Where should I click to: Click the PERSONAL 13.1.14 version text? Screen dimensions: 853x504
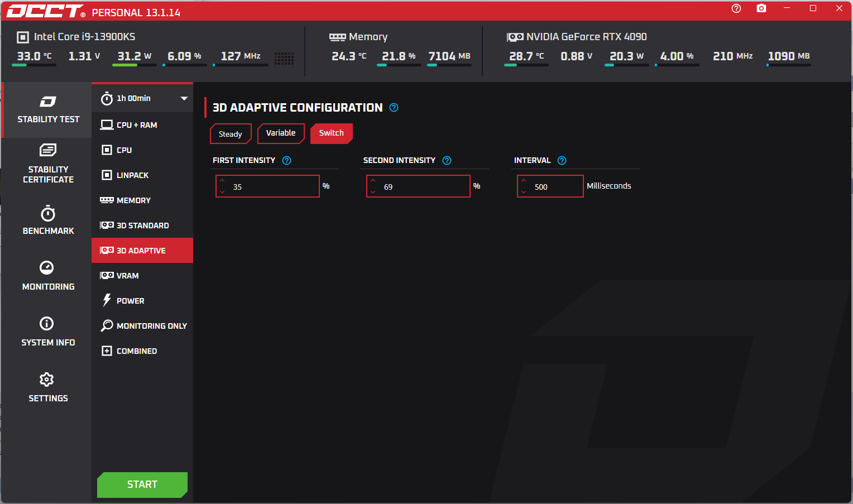click(x=136, y=13)
